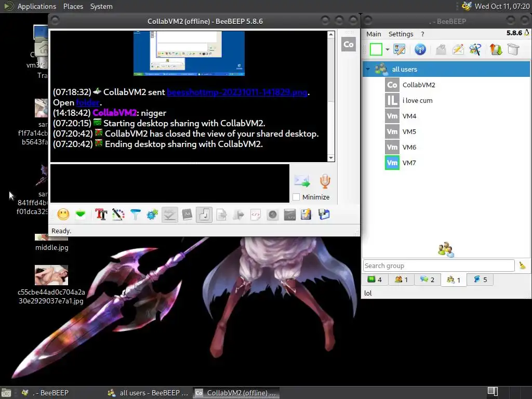Click the blue floppy disks icon
Screen dimensions: 532x399
[x=324, y=215]
